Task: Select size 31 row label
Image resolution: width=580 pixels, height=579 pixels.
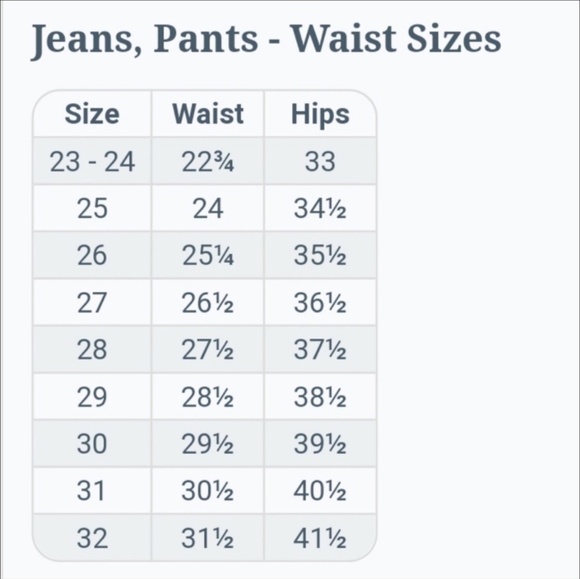Action: [x=92, y=491]
